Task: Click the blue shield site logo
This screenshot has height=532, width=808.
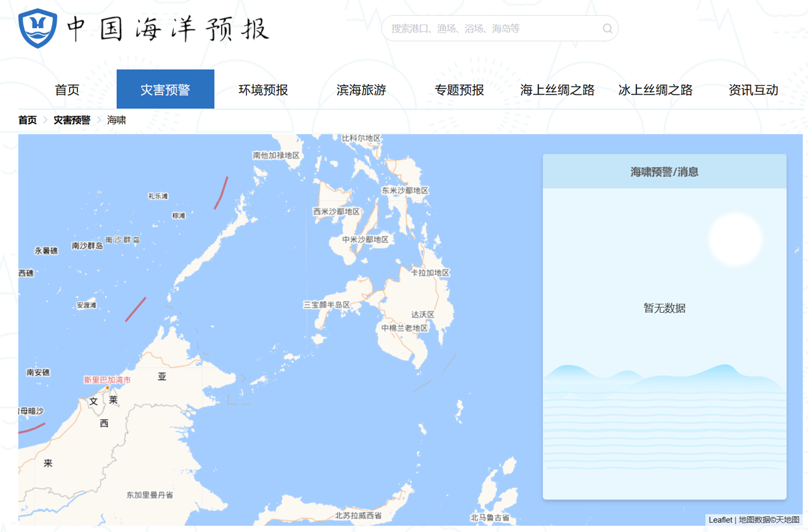Action: pyautogui.click(x=38, y=28)
